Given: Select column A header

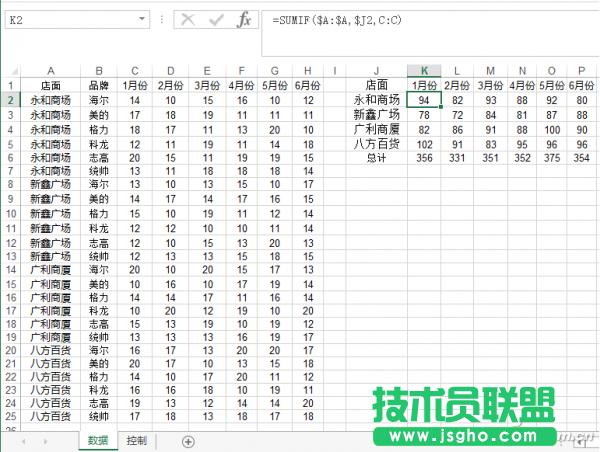Looking at the screenshot, I should click(50, 70).
